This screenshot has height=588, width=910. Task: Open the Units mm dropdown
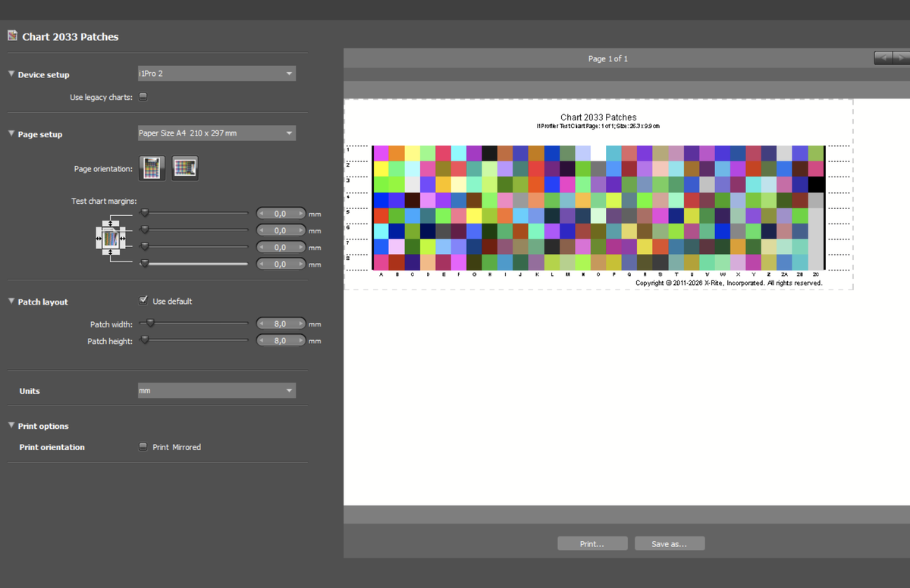(216, 391)
